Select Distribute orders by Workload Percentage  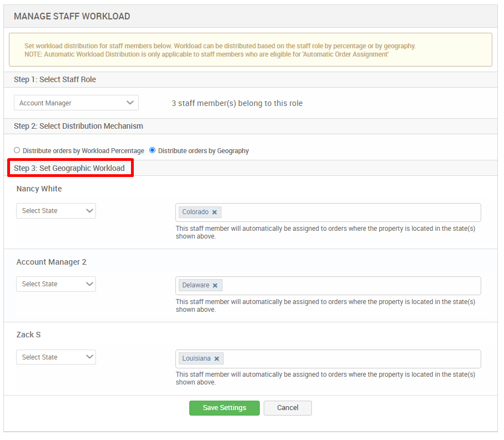pos(17,150)
